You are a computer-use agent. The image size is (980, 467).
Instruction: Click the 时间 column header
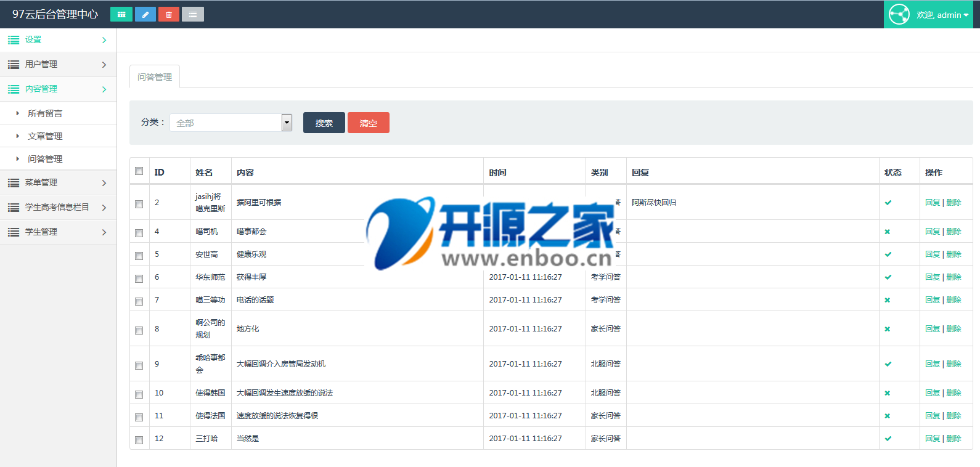[x=497, y=173]
